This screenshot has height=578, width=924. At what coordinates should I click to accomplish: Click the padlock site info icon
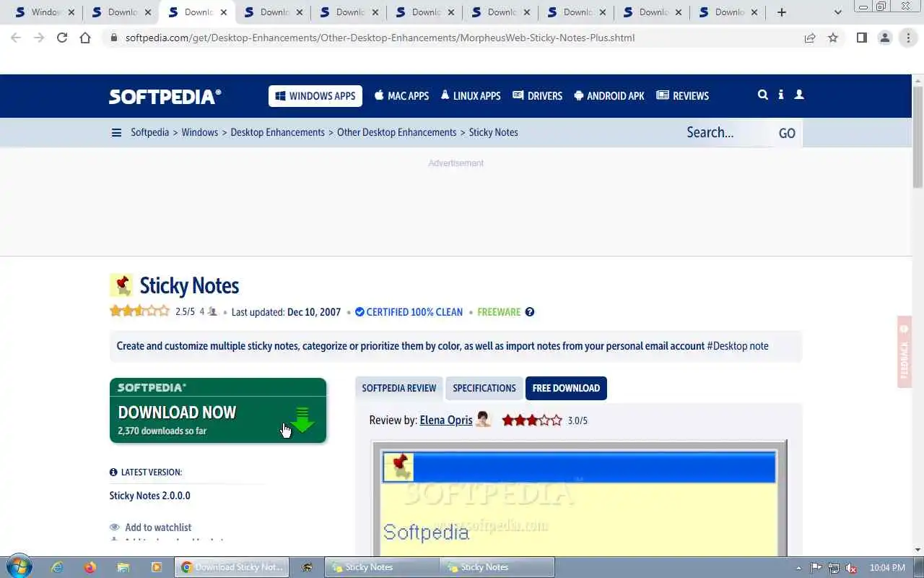coord(113,38)
